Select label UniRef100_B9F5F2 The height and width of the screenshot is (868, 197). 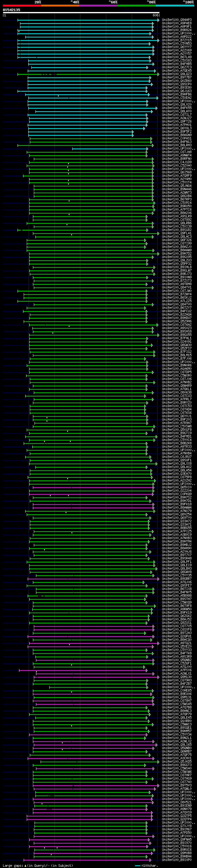coord(177,132)
